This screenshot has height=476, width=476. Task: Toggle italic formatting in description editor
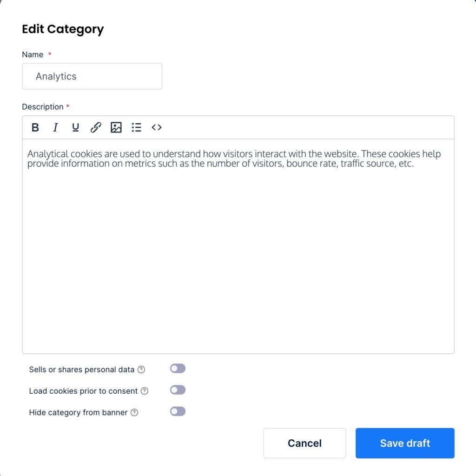[x=55, y=127]
